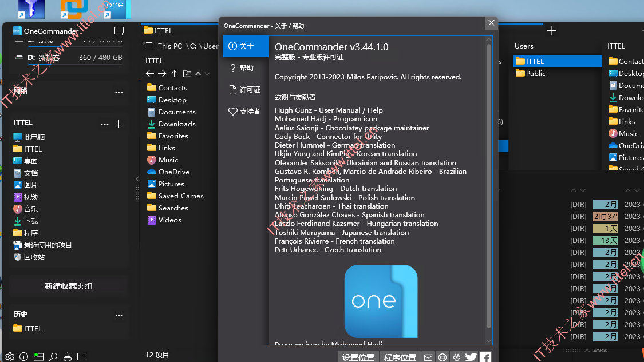Open the Facebook link icon

click(485, 357)
